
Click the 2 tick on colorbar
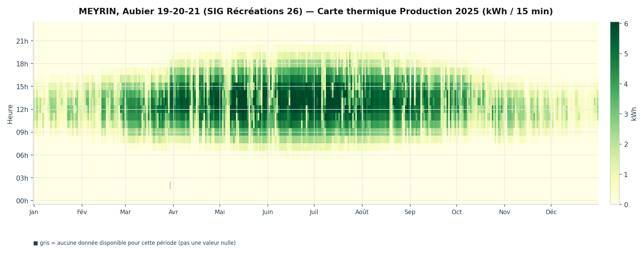[x=626, y=145]
